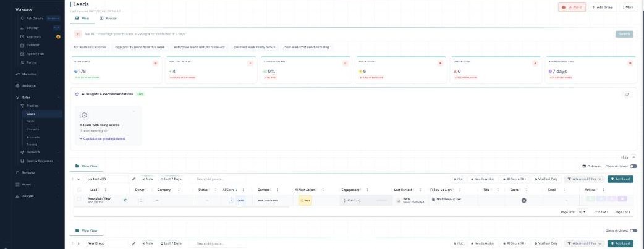The image size is (644, 249).
Task: Select the first Main View tab
Action: 87,166
